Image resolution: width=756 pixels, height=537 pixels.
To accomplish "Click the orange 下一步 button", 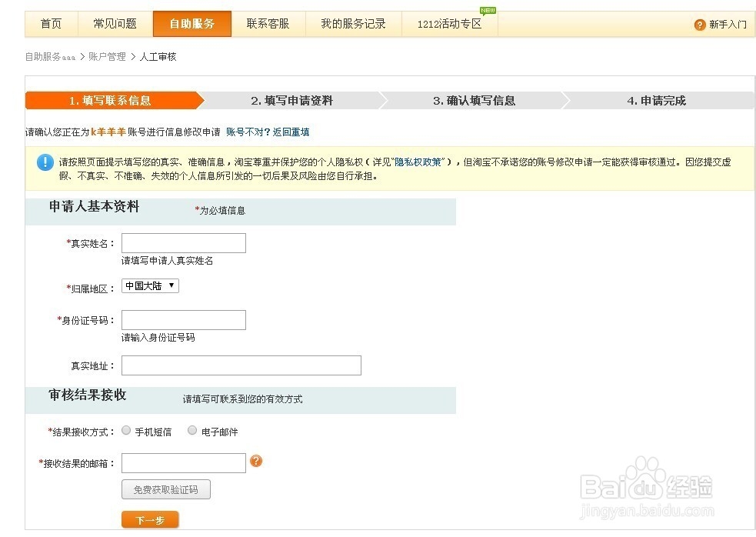I will click(x=150, y=520).
